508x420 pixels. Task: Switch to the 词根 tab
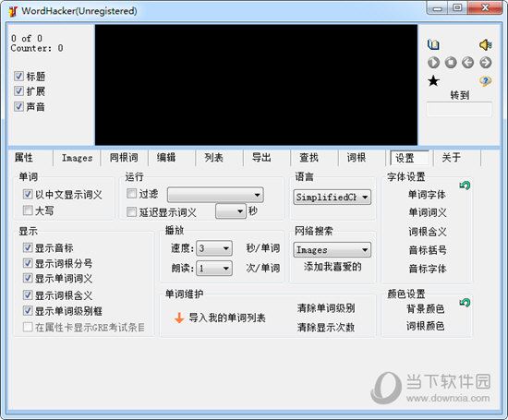click(357, 158)
